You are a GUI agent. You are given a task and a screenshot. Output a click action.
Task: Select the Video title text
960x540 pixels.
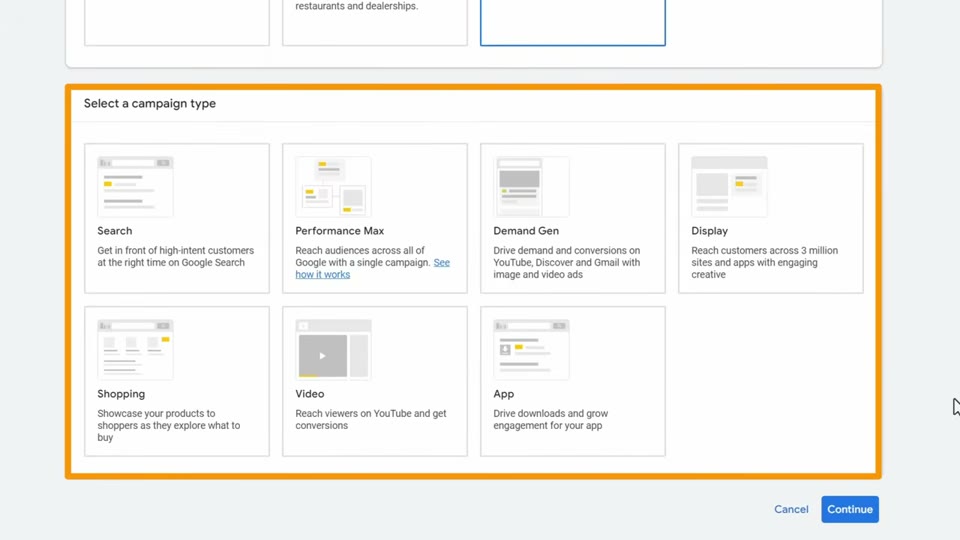[x=310, y=394]
